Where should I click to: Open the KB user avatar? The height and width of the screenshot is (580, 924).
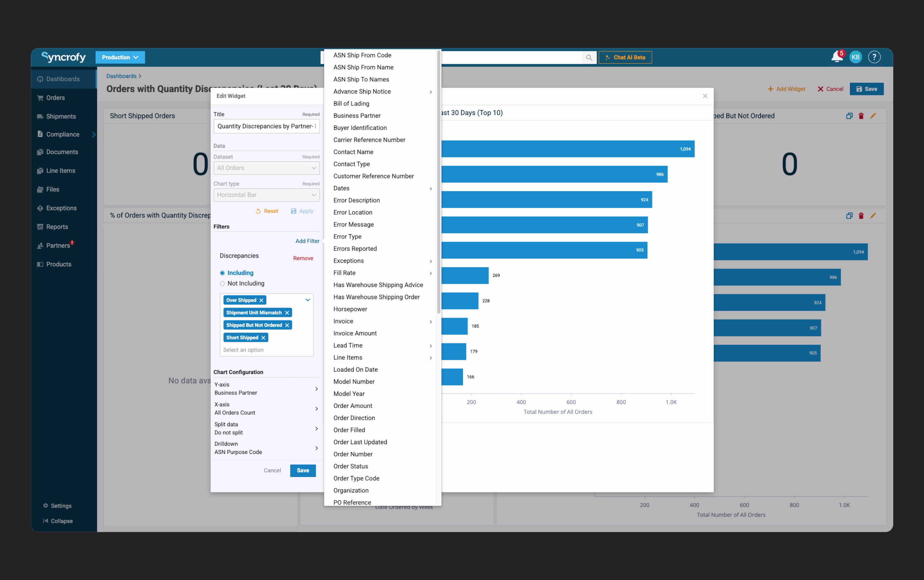click(855, 57)
